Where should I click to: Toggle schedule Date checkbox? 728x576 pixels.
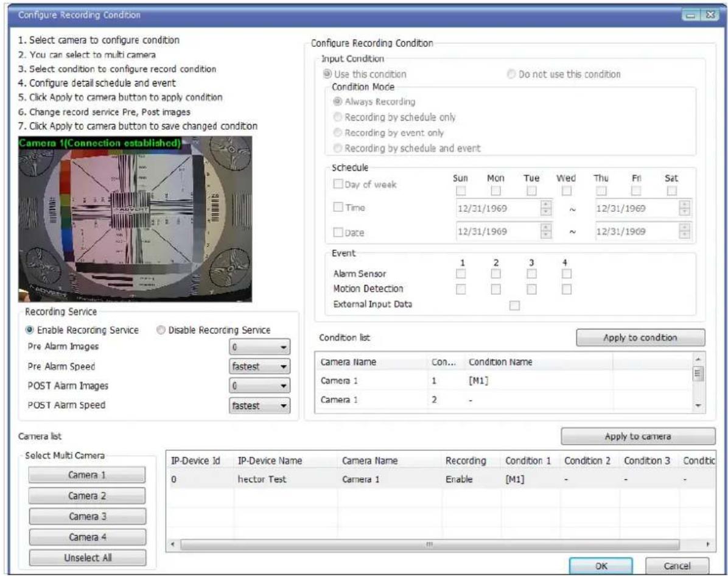pos(338,232)
